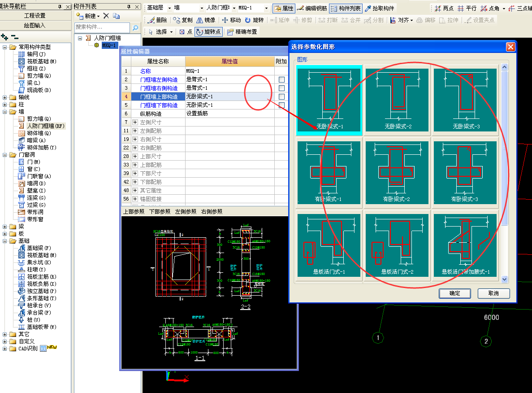Screen dimensions: 532x393
Task: Close the 选择参数化图形 dialog
Action: pos(510,47)
